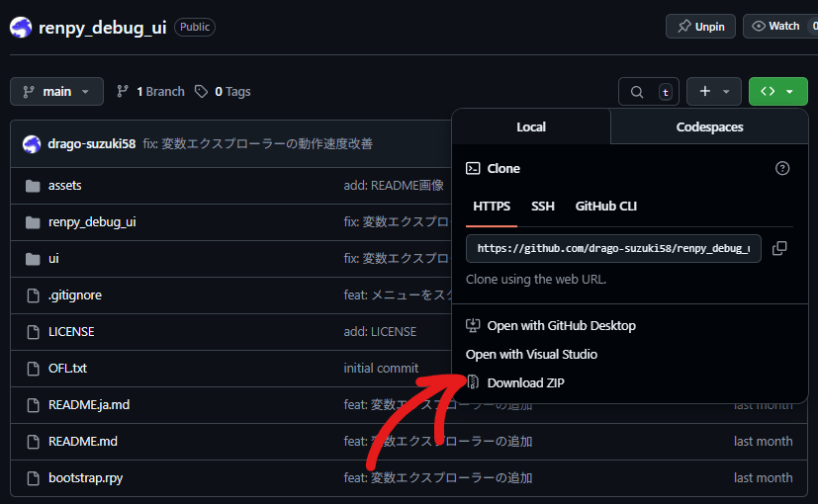Click the tag icon next to 0 Tags
Image resolution: width=818 pixels, height=504 pixels.
[202, 92]
